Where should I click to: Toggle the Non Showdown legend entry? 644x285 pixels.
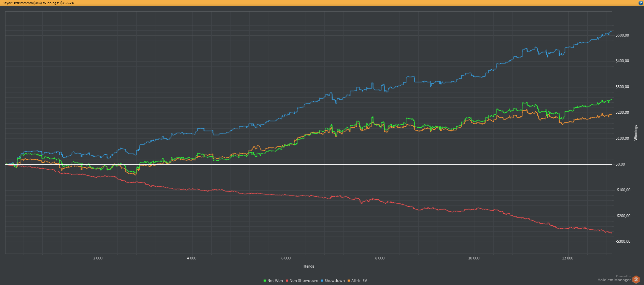(x=302, y=281)
